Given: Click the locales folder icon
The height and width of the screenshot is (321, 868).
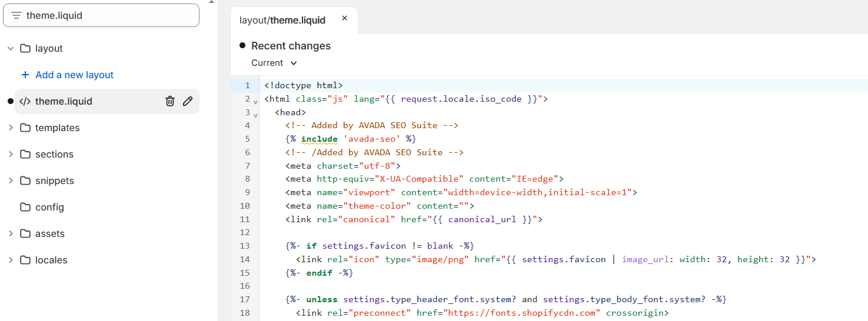Looking at the screenshot, I should click(25, 260).
